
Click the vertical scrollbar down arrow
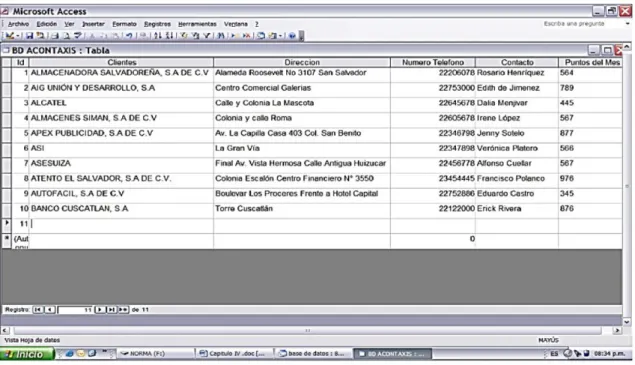coord(627,322)
